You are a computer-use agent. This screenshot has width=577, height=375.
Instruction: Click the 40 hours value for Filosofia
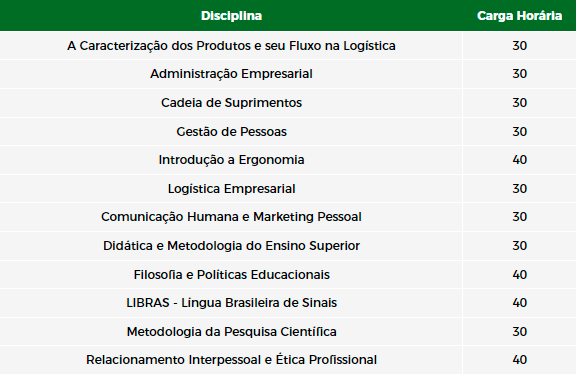(x=520, y=275)
